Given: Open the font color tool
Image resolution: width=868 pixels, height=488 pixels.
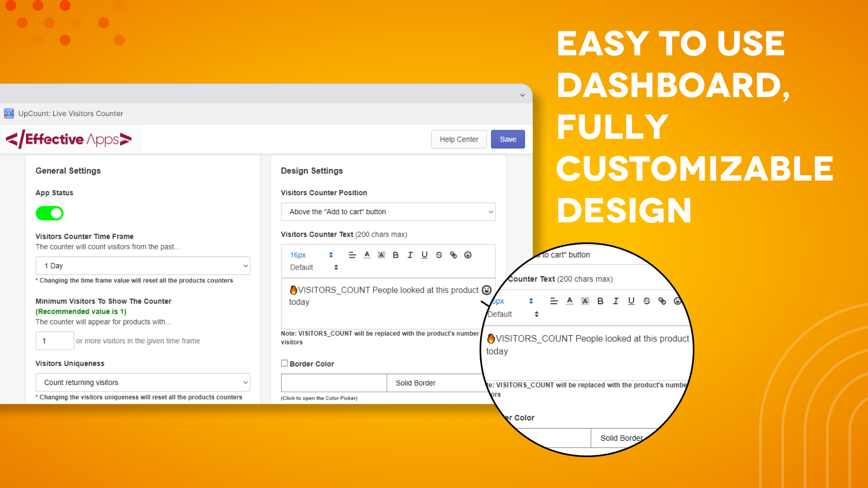Looking at the screenshot, I should point(367,255).
